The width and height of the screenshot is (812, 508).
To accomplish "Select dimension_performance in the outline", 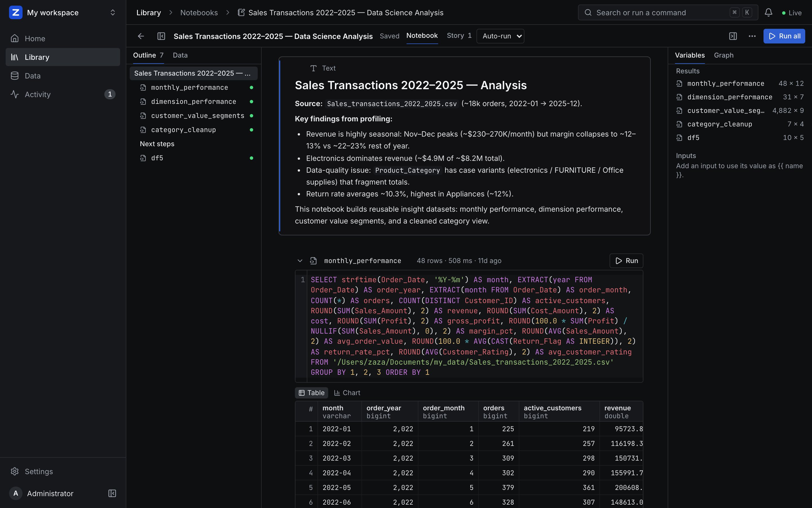I will (x=194, y=102).
